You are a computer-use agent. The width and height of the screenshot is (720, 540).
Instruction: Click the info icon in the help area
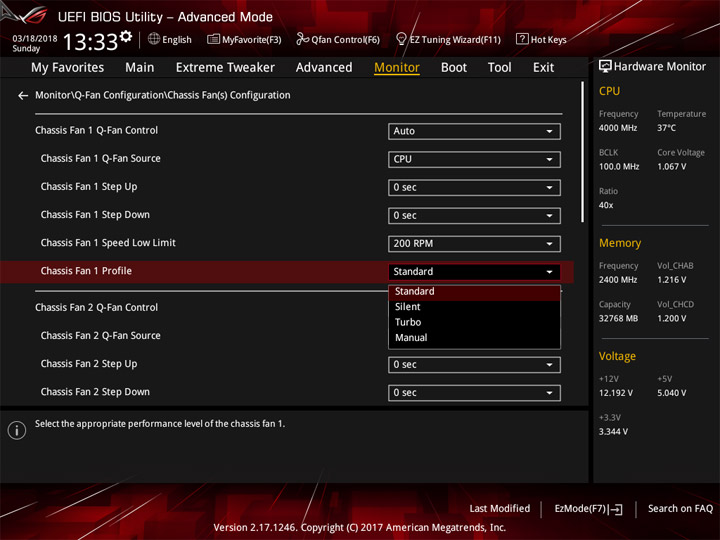pos(17,430)
